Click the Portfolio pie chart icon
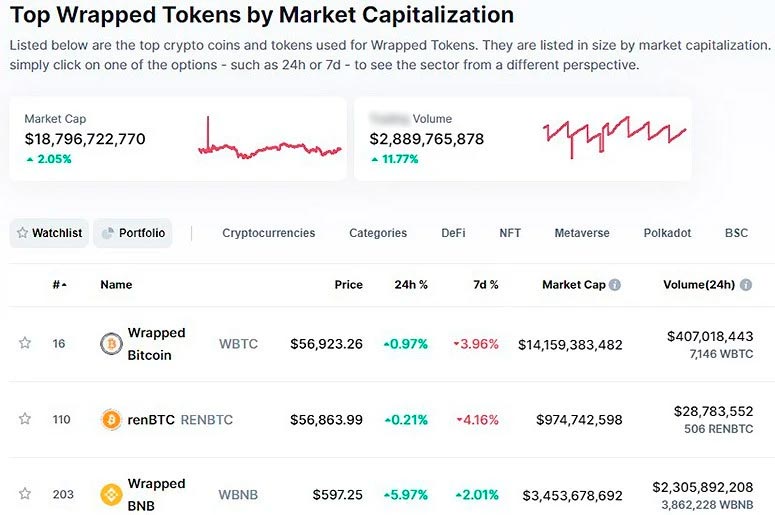775x515 pixels. tap(107, 233)
